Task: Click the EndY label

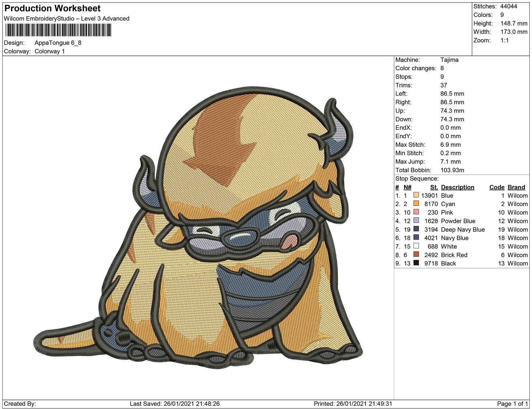Action: click(x=404, y=136)
